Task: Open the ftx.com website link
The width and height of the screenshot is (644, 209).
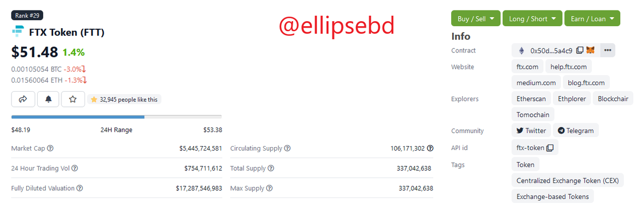Action: [x=527, y=66]
